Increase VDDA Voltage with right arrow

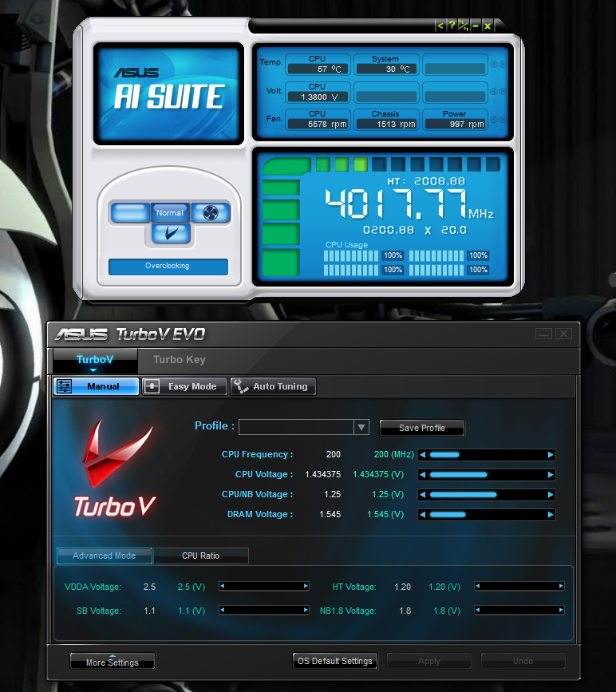click(306, 586)
